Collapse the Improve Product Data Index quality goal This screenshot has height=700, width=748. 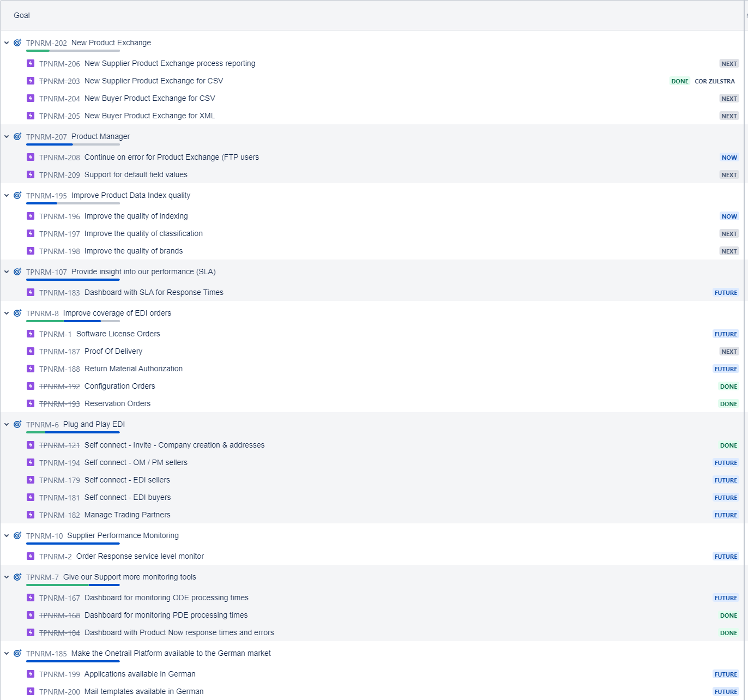7,195
